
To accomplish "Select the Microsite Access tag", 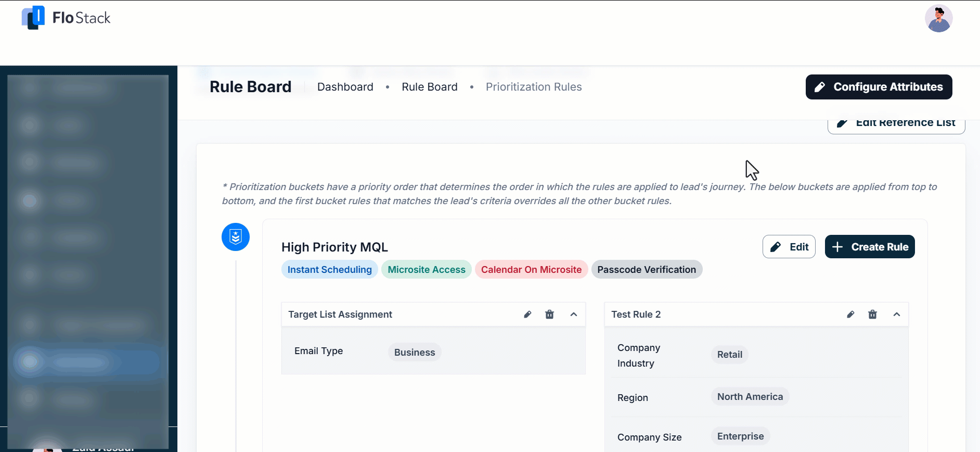I will (x=427, y=270).
